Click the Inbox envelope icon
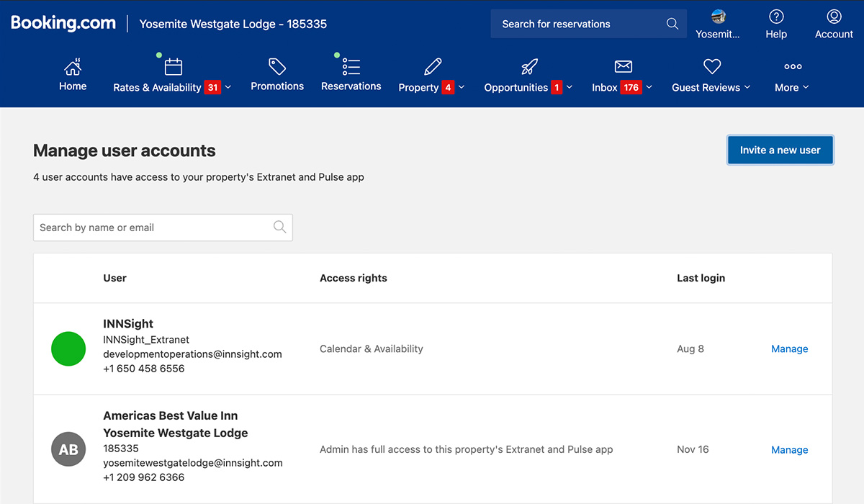864x504 pixels. click(x=623, y=67)
